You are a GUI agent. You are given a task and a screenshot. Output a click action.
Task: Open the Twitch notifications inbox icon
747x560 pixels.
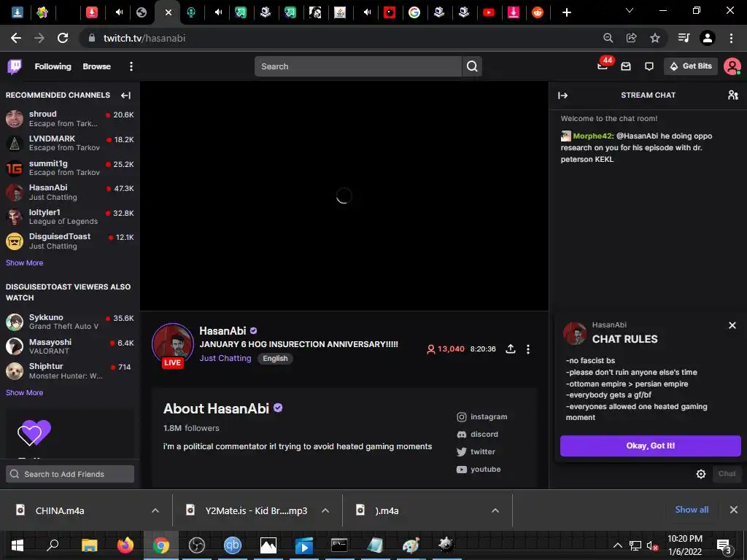coord(626,66)
